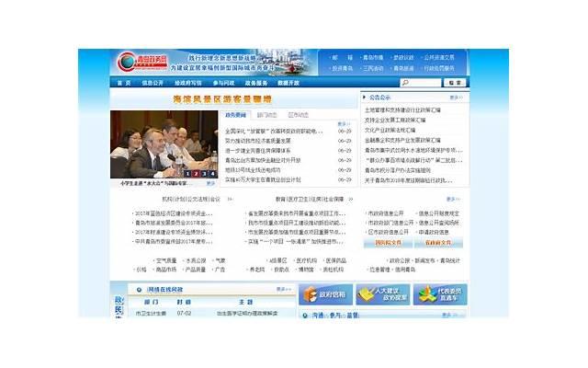Open the 投资青岛 header link
The width and height of the screenshot is (588, 368).
(x=343, y=68)
